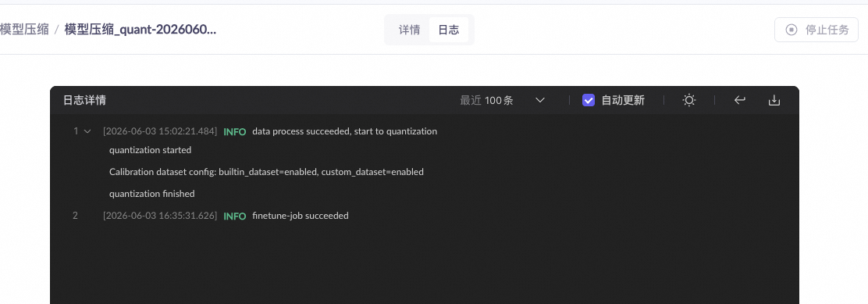Image resolution: width=868 pixels, height=304 pixels.
Task: Click timestamp 2026-06-03 16:35:31.626
Action: (160, 216)
